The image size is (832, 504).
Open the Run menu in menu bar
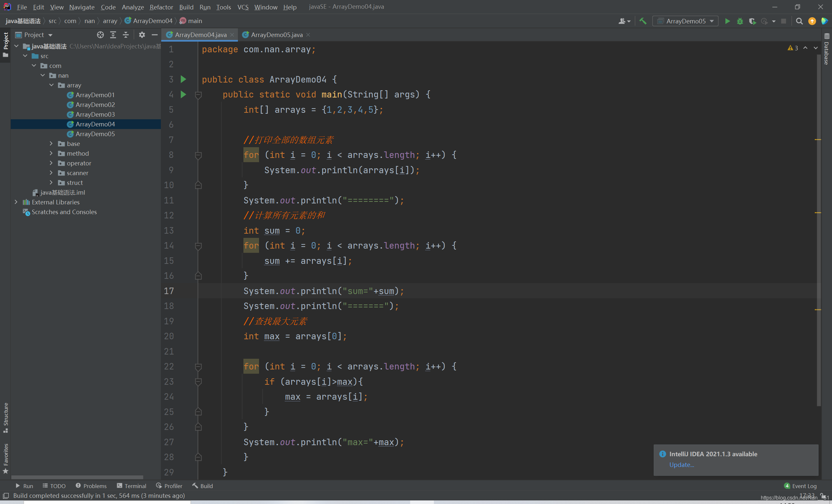204,6
